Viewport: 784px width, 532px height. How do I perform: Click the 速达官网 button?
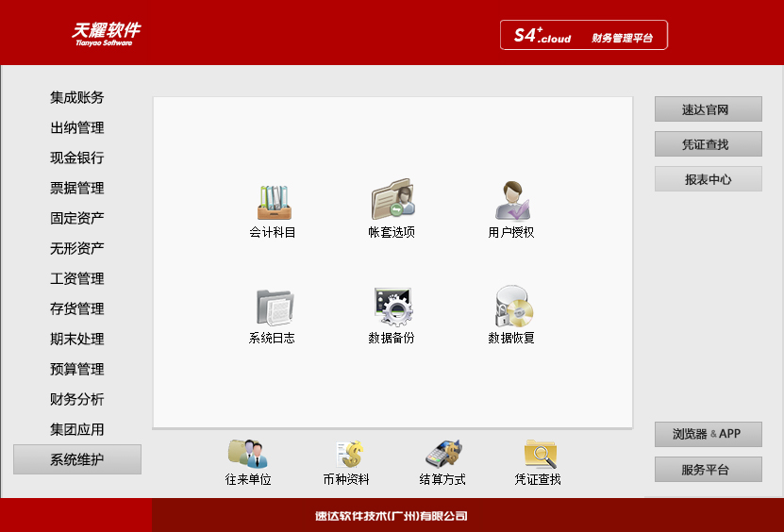[708, 109]
